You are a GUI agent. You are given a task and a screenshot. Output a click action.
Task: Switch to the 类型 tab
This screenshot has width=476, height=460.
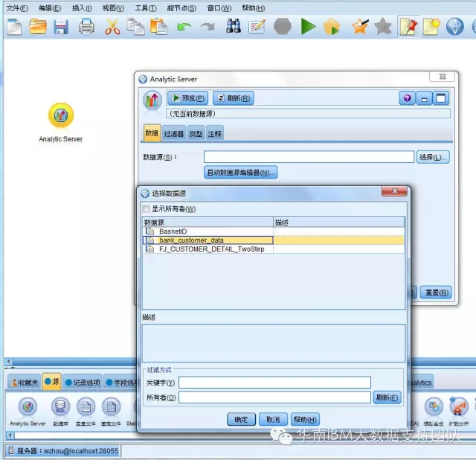196,133
